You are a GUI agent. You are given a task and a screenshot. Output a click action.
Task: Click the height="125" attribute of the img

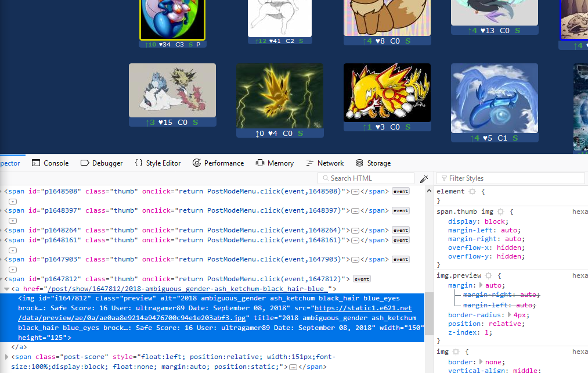click(x=42, y=338)
